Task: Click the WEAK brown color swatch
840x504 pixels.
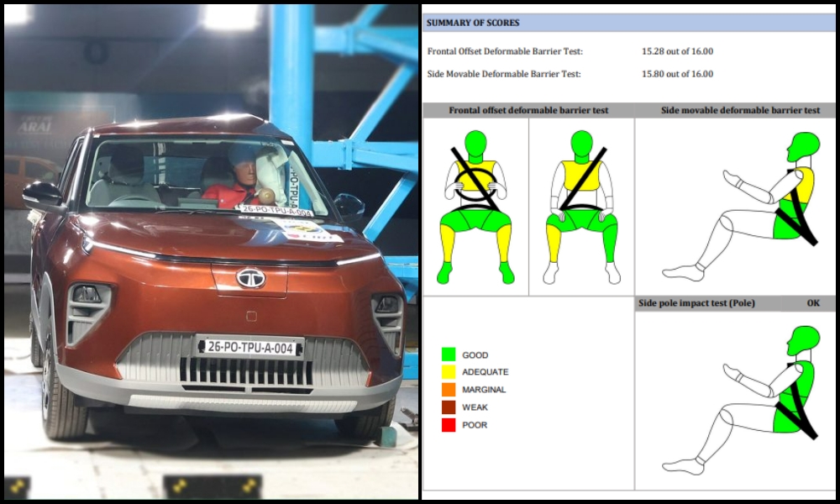Action: click(x=449, y=407)
